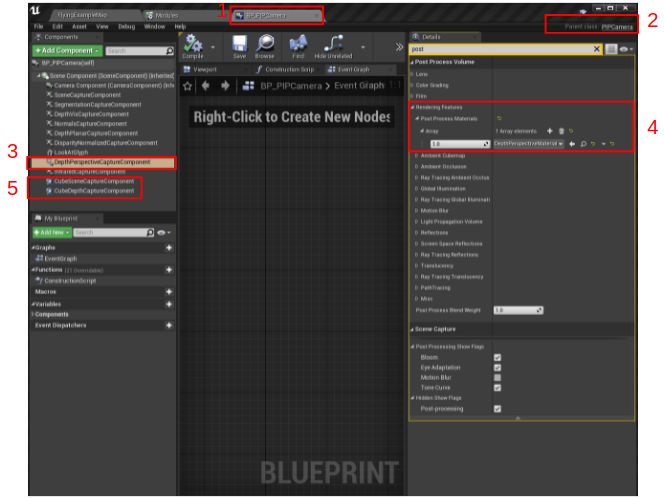Image resolution: width=664 pixels, height=498 pixels.
Task: Select DepthPerspectiveCaptureComponent in components tree
Action: [102, 162]
